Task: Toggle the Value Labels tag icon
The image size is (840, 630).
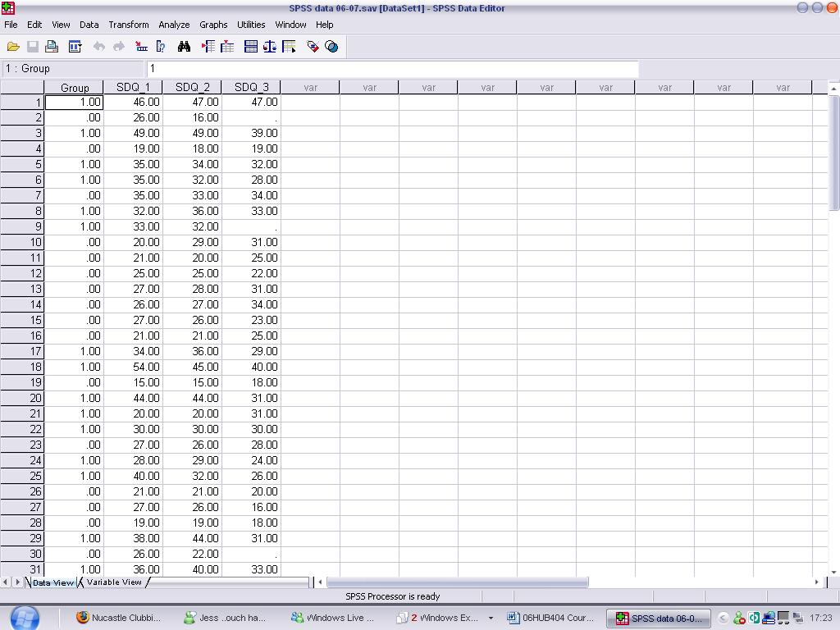Action: click(x=313, y=47)
